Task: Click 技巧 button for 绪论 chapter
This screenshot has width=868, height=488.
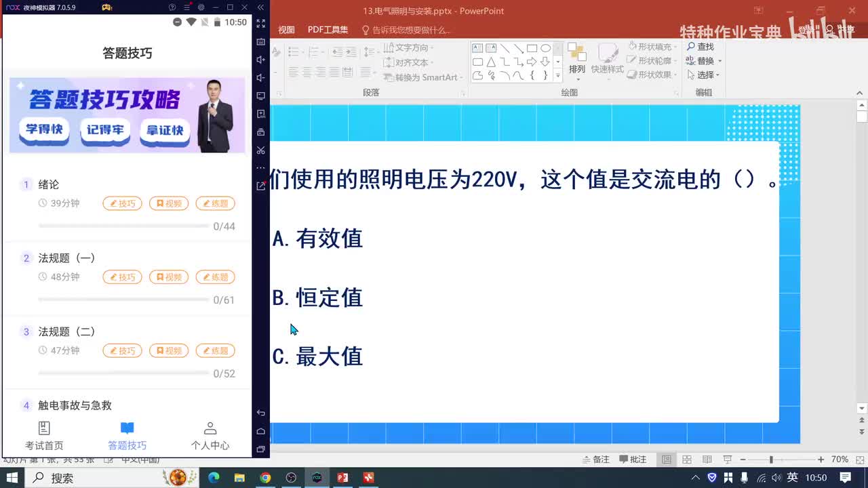Action: click(123, 203)
